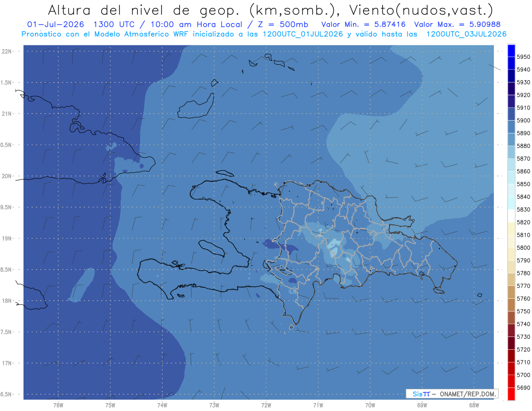Click the '70W' longitude label
This screenshot has width=532, height=411.
point(370,405)
